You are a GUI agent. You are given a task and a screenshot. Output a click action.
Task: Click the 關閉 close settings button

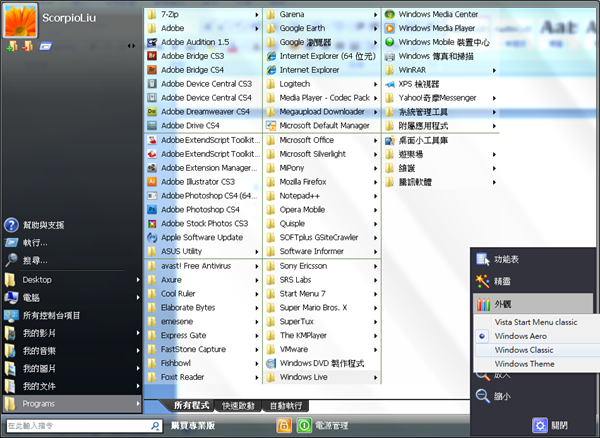click(x=549, y=425)
